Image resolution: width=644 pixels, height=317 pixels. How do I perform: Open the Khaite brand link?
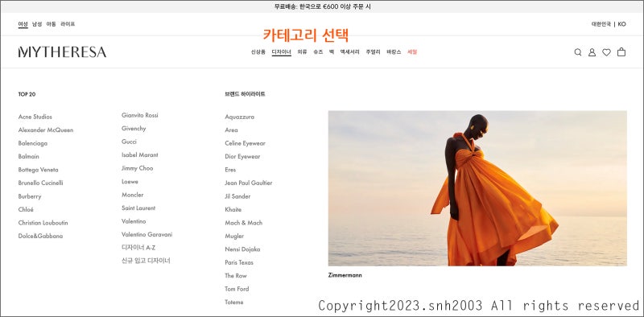pyautogui.click(x=233, y=209)
